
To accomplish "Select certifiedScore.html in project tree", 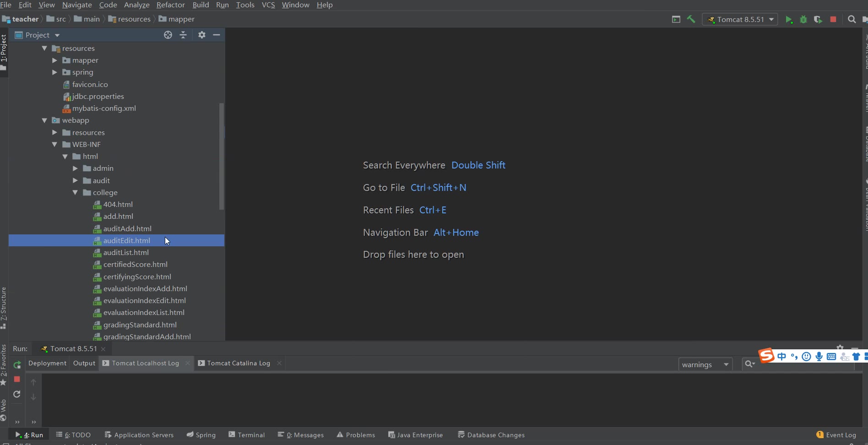I will tap(135, 265).
